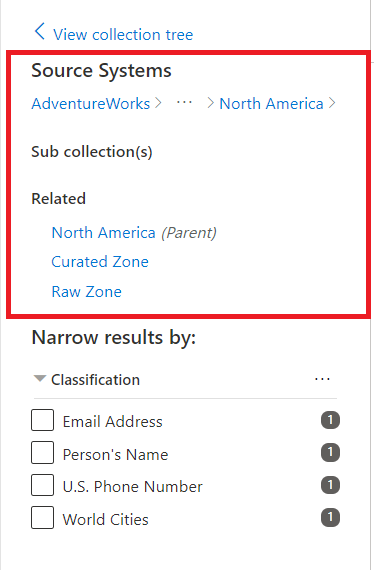Click the count badge next to Email Address
The height and width of the screenshot is (570, 374).
(330, 420)
